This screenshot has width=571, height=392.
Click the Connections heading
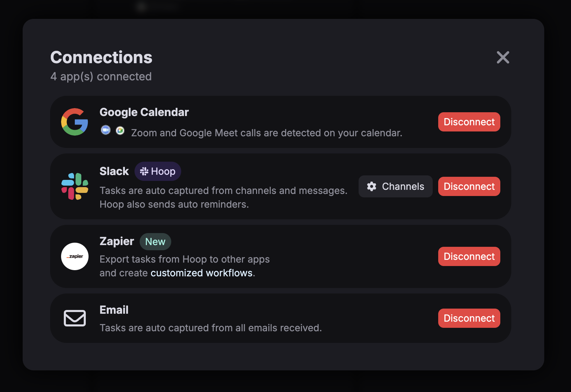[101, 57]
